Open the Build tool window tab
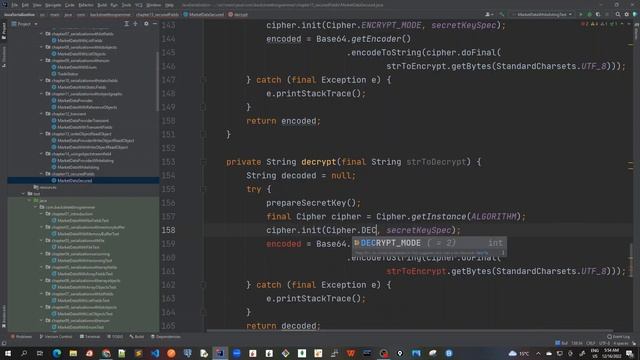 (x=137, y=337)
